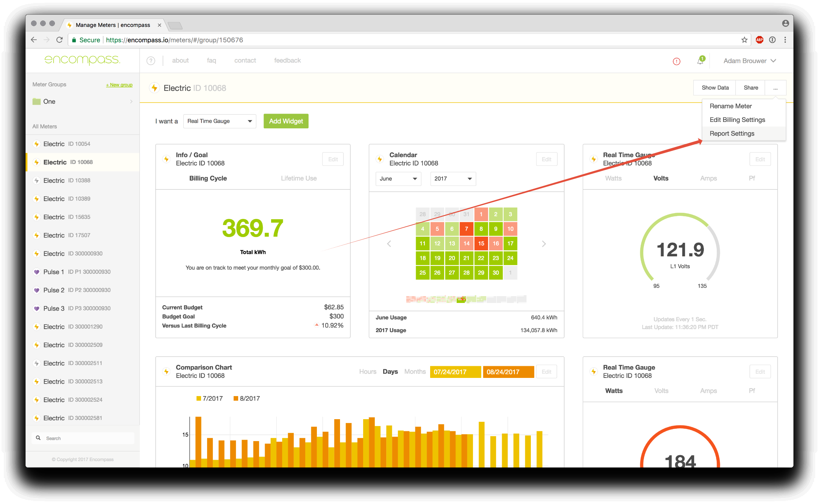
Task: Select Edit Billing Settings menu item
Action: click(737, 120)
